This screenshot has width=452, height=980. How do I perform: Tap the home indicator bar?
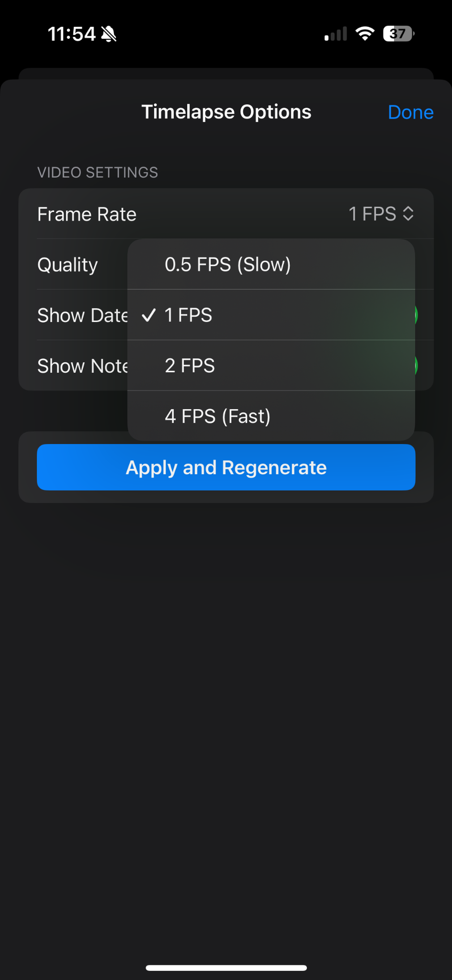226,967
